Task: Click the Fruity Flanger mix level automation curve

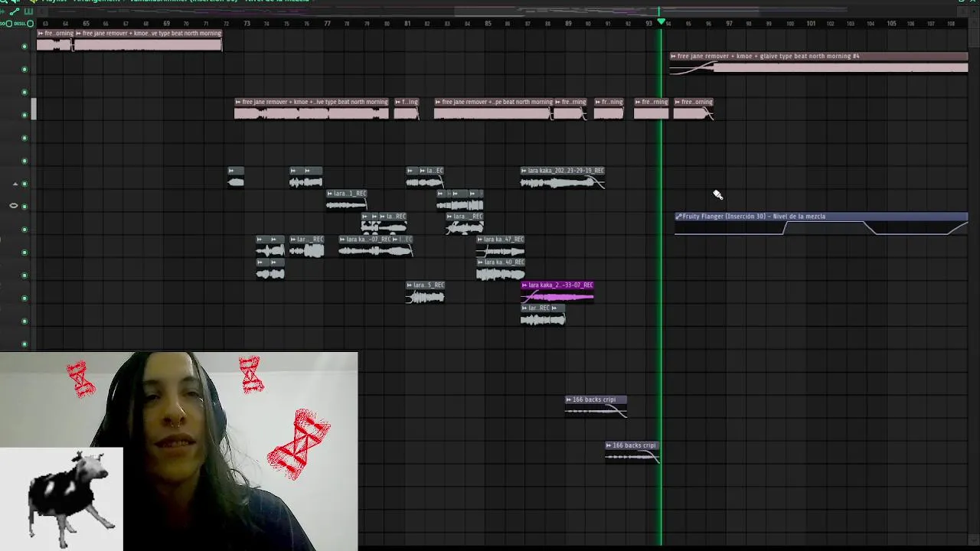Action: [x=822, y=228]
